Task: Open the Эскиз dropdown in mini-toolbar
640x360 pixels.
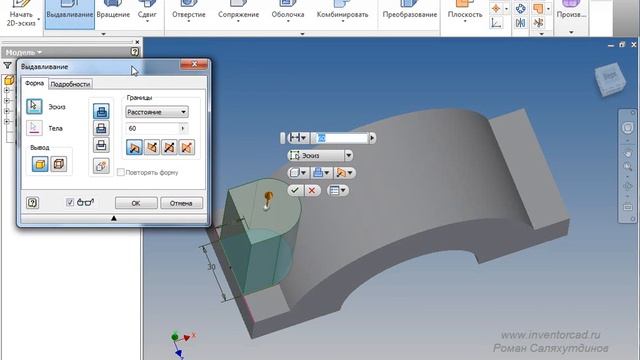Action: tap(348, 156)
